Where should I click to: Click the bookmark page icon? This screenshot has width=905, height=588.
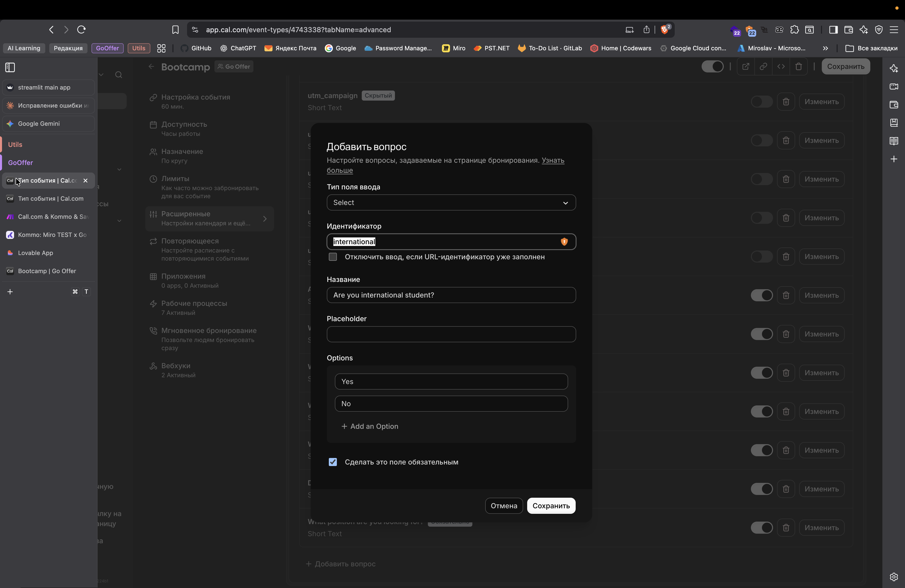pyautogui.click(x=175, y=30)
